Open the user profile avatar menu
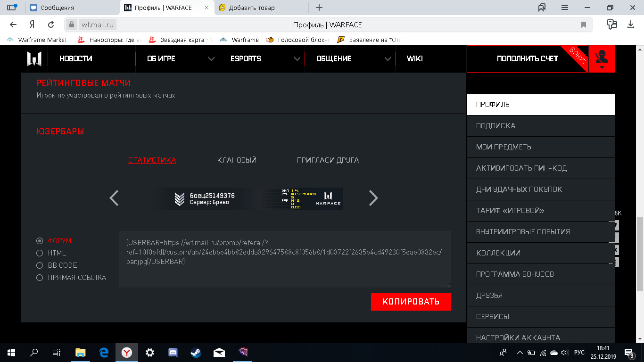 pos(602,59)
